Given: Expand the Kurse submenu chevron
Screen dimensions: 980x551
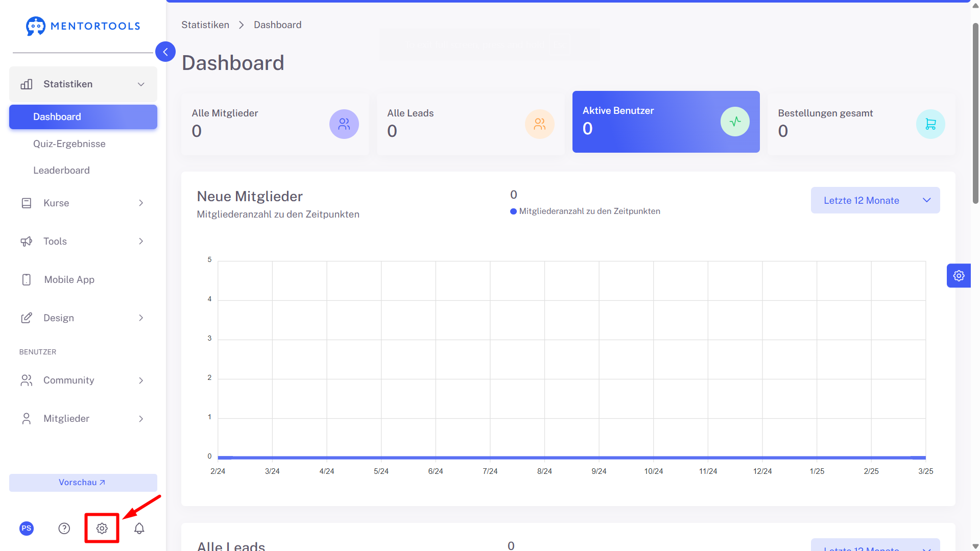Looking at the screenshot, I should click(141, 203).
